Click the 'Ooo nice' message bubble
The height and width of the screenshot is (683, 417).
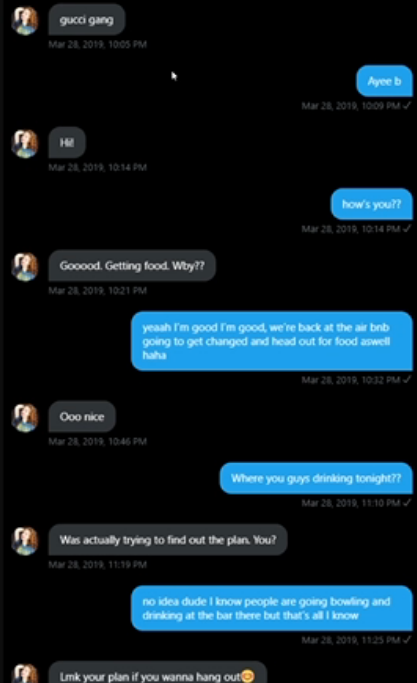click(x=82, y=416)
